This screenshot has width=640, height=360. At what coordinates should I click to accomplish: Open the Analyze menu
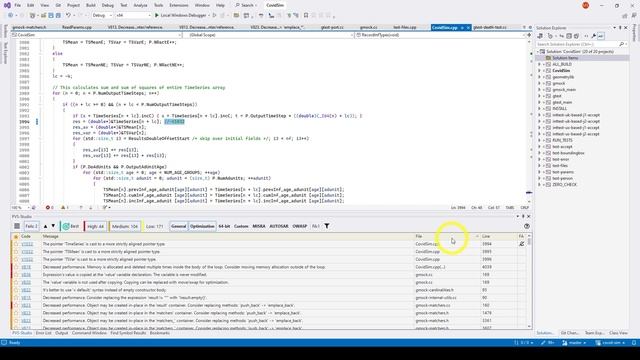click(x=140, y=5)
